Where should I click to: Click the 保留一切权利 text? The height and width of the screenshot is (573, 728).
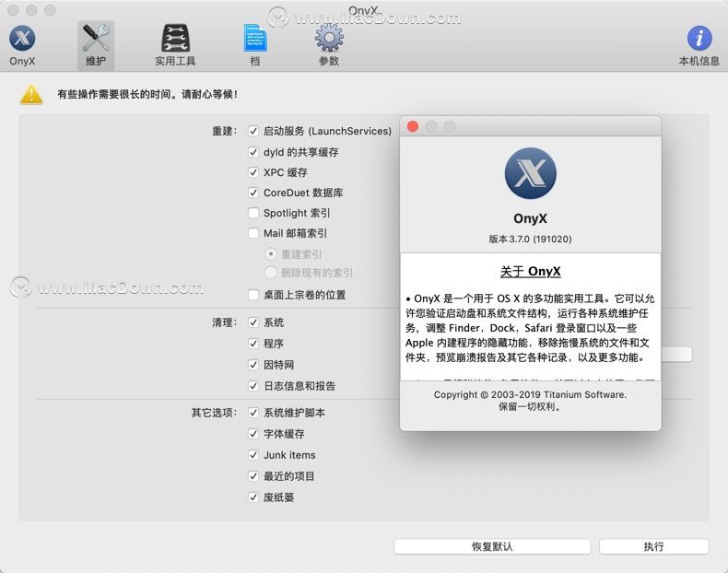coord(530,407)
